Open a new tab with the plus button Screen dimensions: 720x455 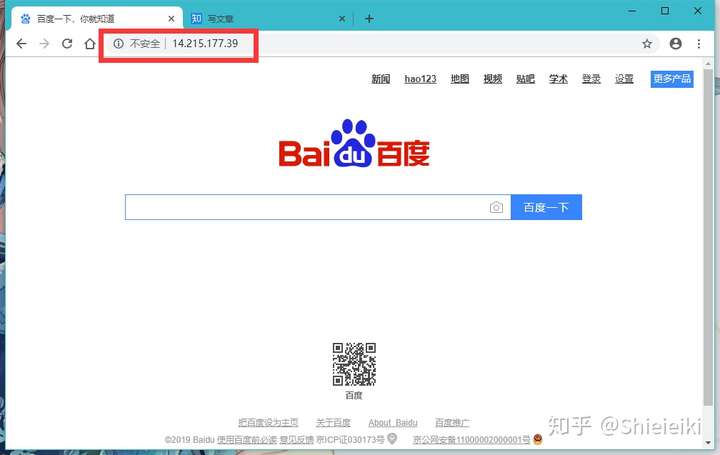pos(369,19)
